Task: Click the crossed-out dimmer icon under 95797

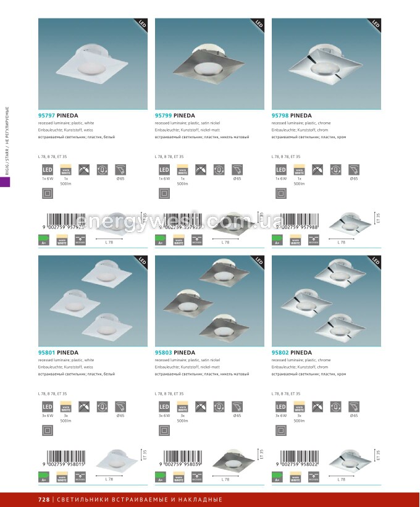Action: click(x=84, y=170)
